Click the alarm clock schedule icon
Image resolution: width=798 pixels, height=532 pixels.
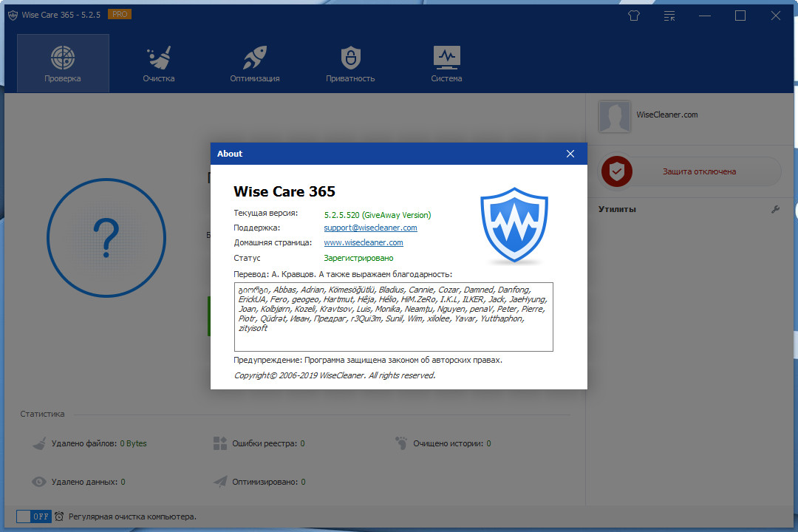(59, 516)
